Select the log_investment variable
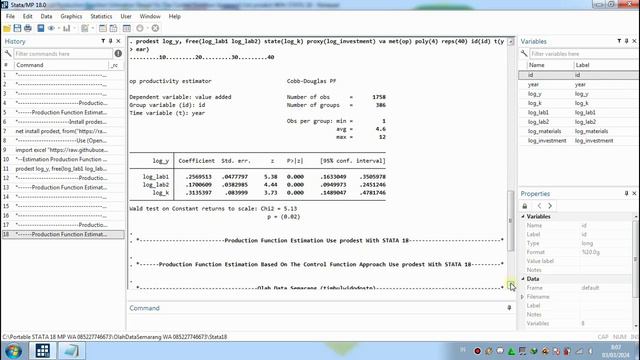This screenshot has height=360, width=640. [x=579, y=140]
